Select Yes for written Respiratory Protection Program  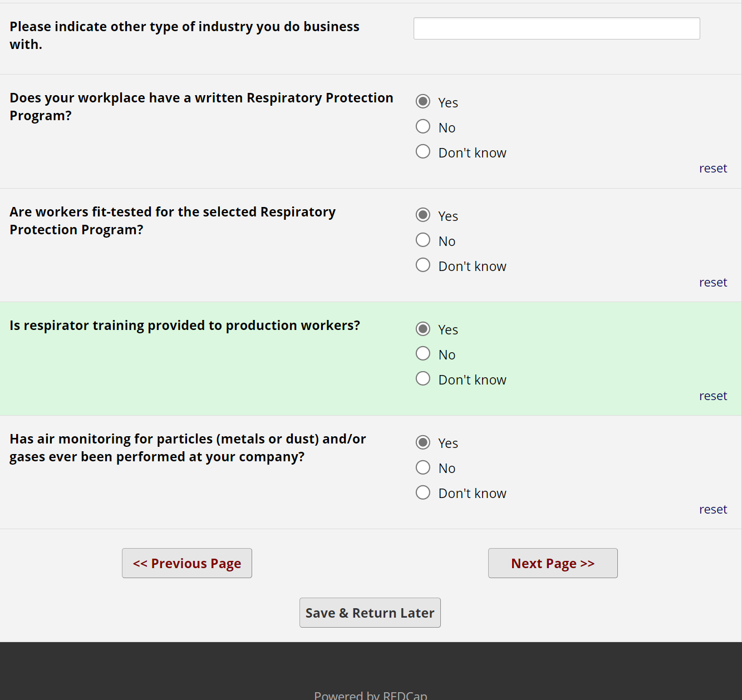tap(423, 101)
